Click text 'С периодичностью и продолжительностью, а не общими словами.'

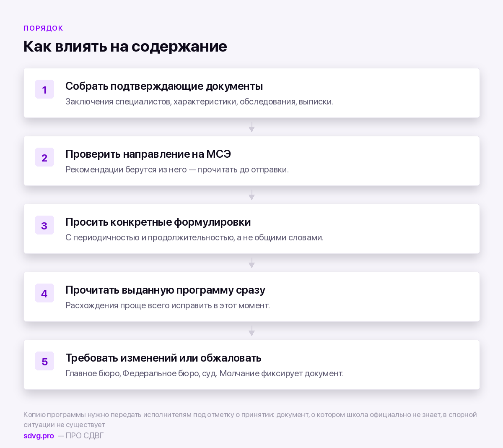click(x=194, y=237)
